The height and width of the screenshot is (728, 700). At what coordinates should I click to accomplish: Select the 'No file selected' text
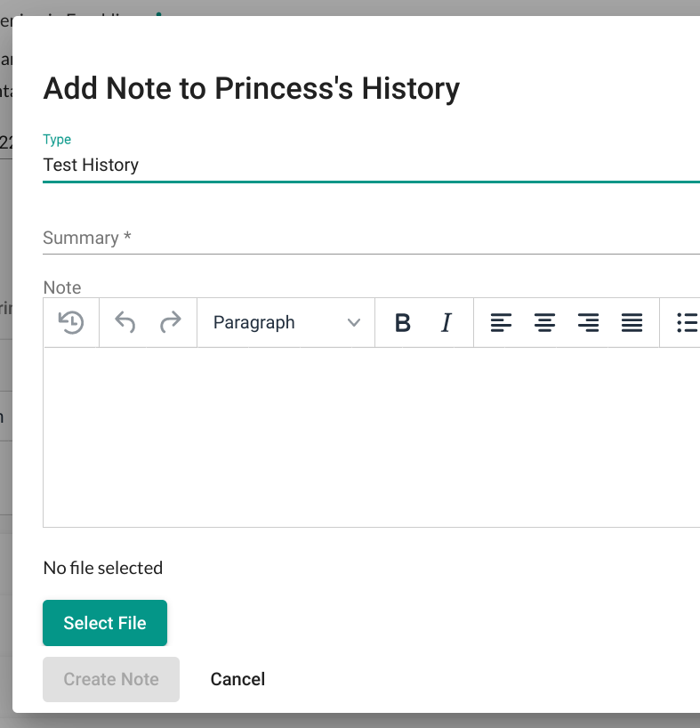tap(103, 568)
